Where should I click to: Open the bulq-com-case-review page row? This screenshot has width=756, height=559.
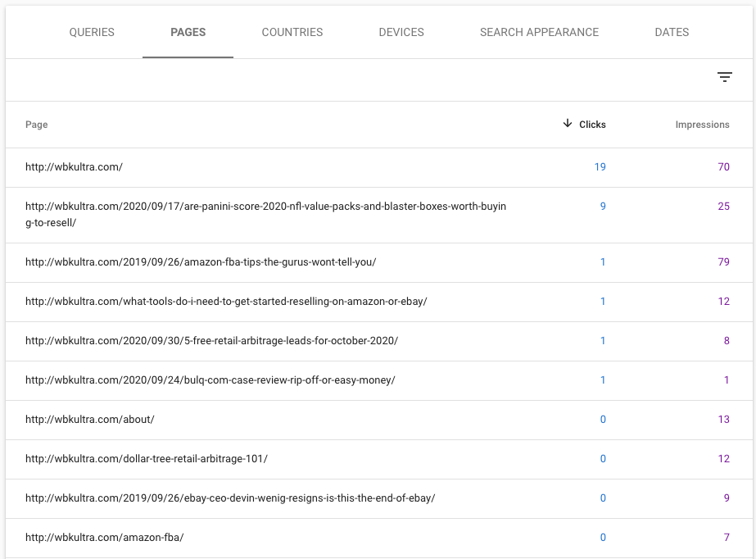(379, 380)
